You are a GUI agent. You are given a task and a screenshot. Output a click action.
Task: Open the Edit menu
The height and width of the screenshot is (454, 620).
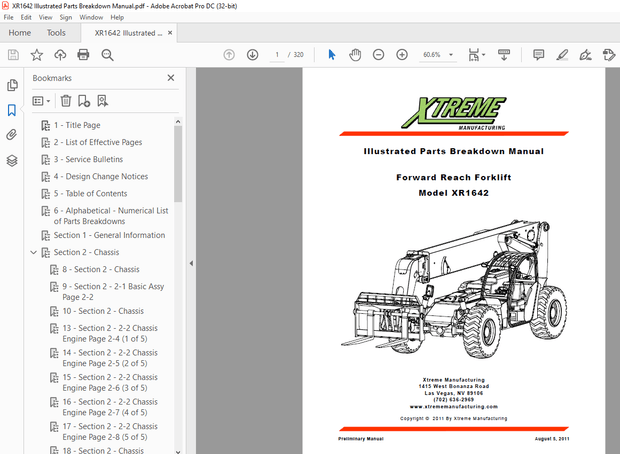click(x=26, y=17)
